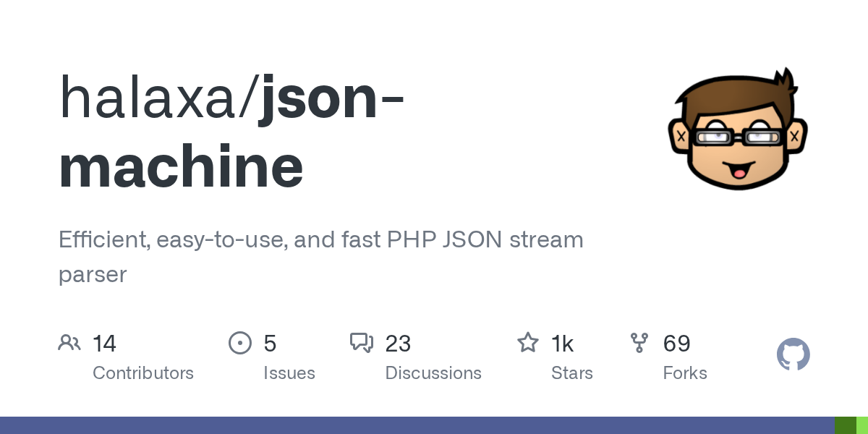Click the Stars star icon
This screenshot has width=868, height=434.
point(528,342)
